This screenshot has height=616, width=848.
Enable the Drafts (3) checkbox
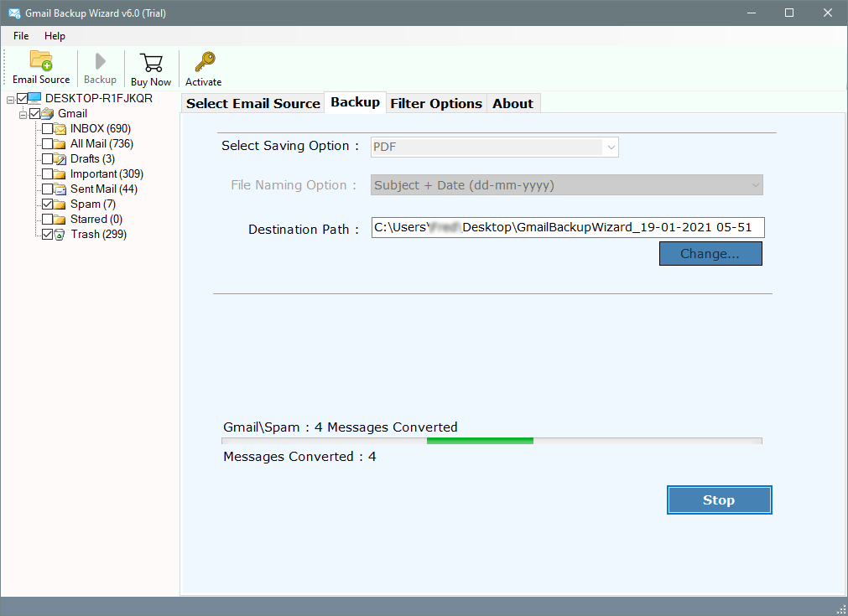click(x=48, y=159)
